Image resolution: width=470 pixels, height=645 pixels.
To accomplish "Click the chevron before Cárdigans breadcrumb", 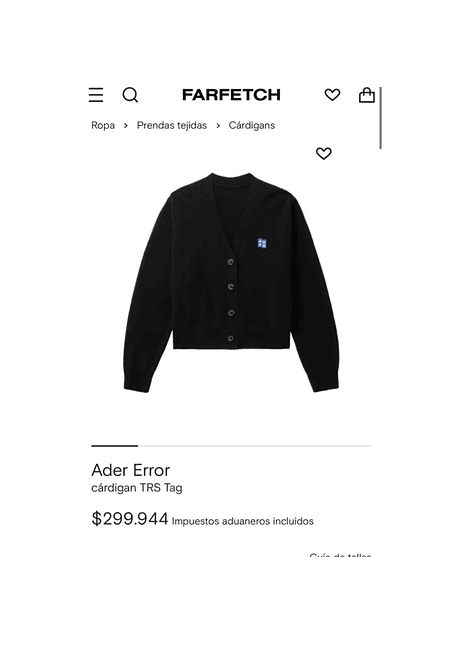I will pyautogui.click(x=218, y=125).
